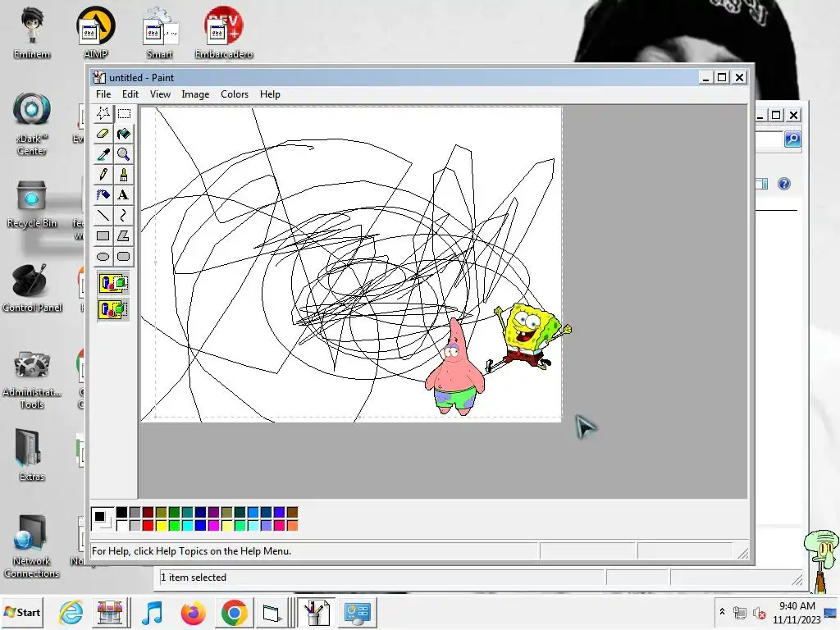Pick the brown color swatch
Viewport: 840px width, 630px height.
coord(292,513)
